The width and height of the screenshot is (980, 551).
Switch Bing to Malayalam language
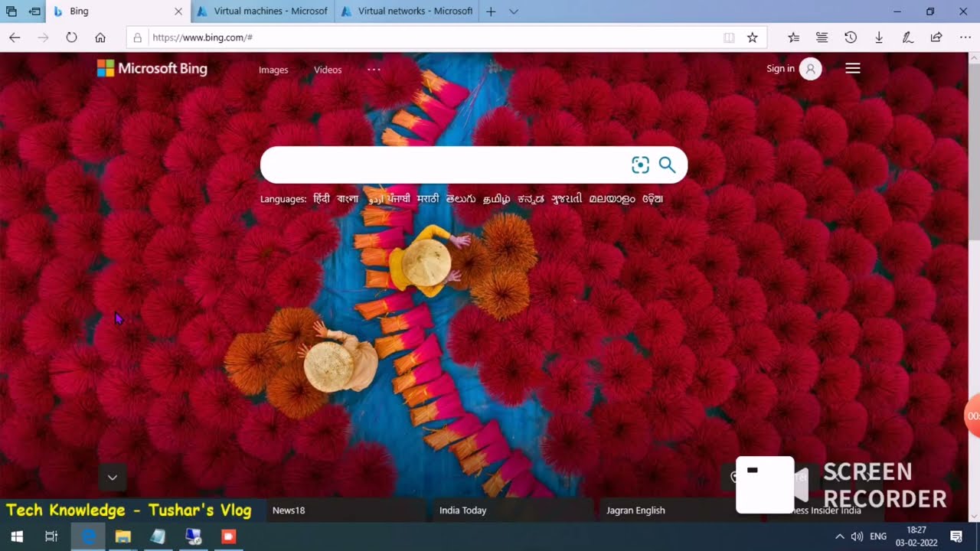pos(612,199)
